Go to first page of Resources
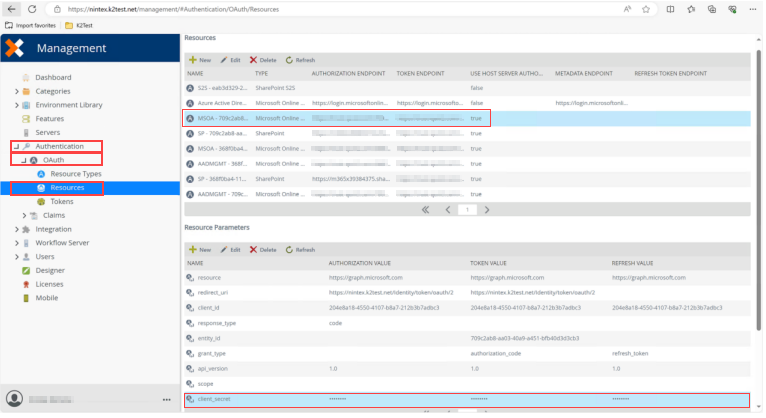 pos(426,209)
